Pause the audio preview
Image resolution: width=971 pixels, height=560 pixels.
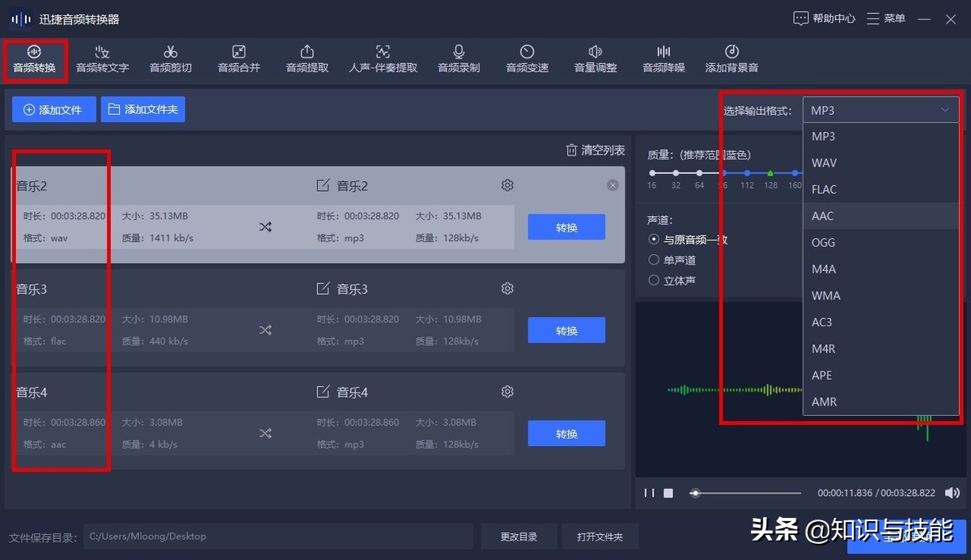click(x=649, y=493)
